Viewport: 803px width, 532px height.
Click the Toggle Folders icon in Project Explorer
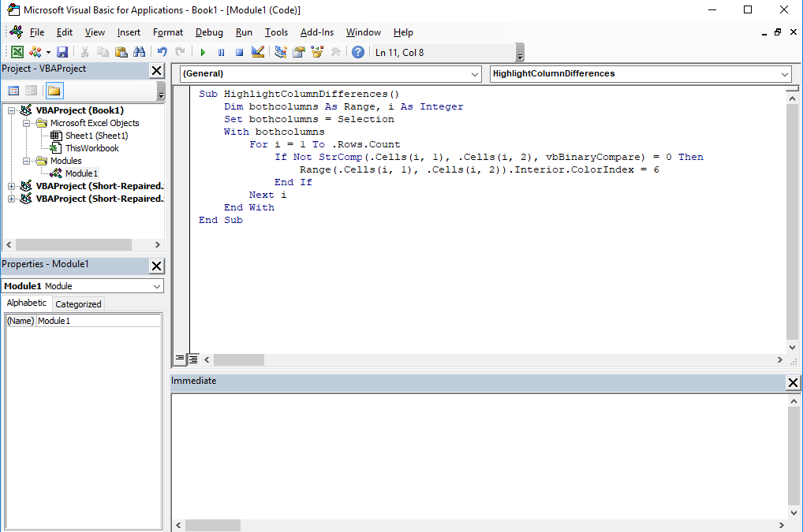coord(55,89)
